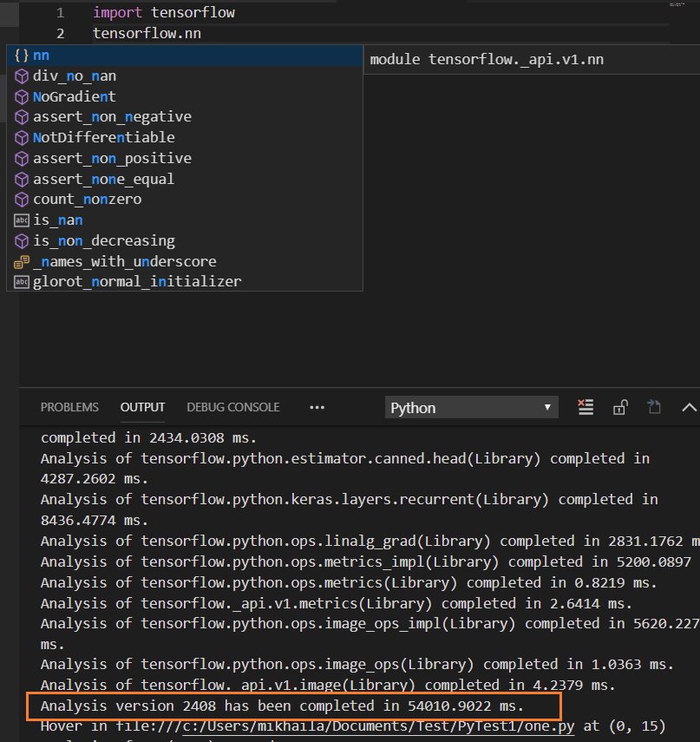Click the keras.layers.recurrent analysis output line
Image resolution: width=700 pixels, height=742 pixels.
(349, 510)
